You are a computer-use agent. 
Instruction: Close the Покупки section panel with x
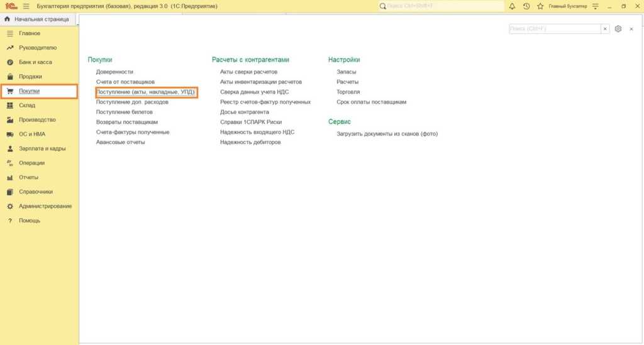(631, 29)
